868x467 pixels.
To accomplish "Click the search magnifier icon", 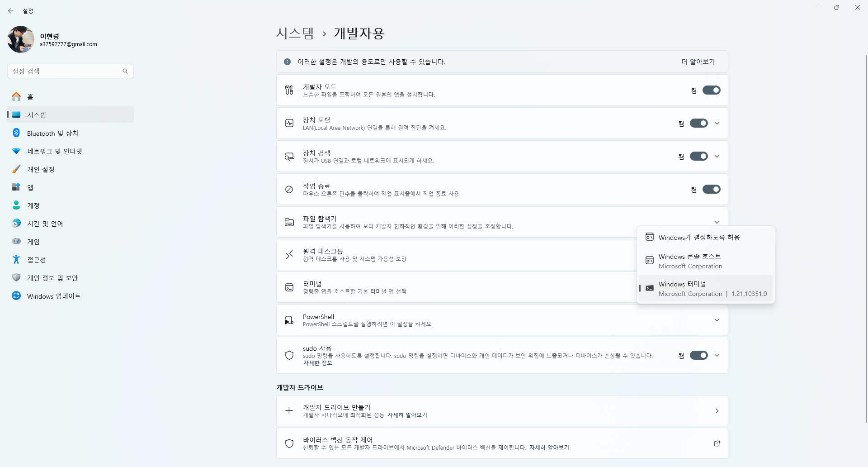I will pos(125,71).
